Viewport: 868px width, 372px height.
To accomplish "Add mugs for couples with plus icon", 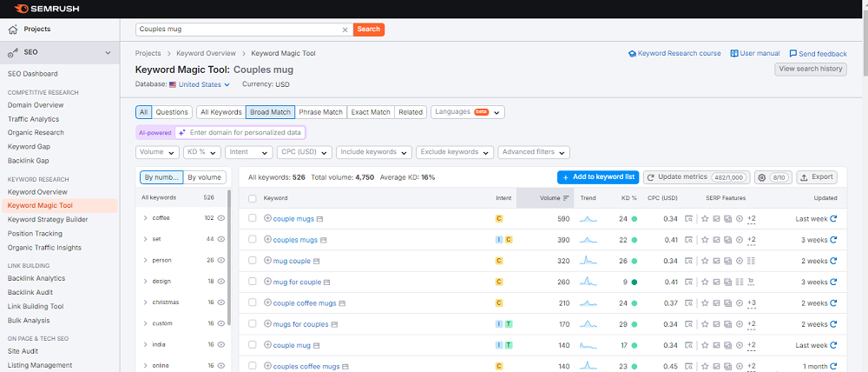I will point(268,324).
